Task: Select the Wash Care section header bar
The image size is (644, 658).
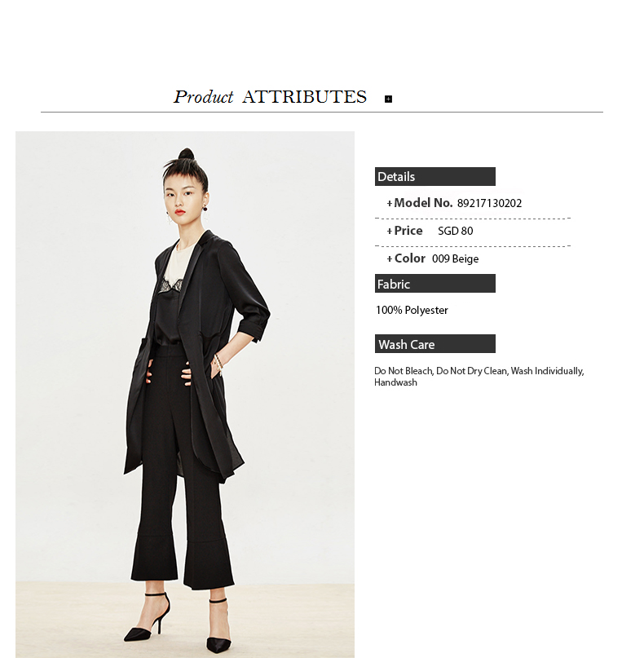Action: (434, 344)
